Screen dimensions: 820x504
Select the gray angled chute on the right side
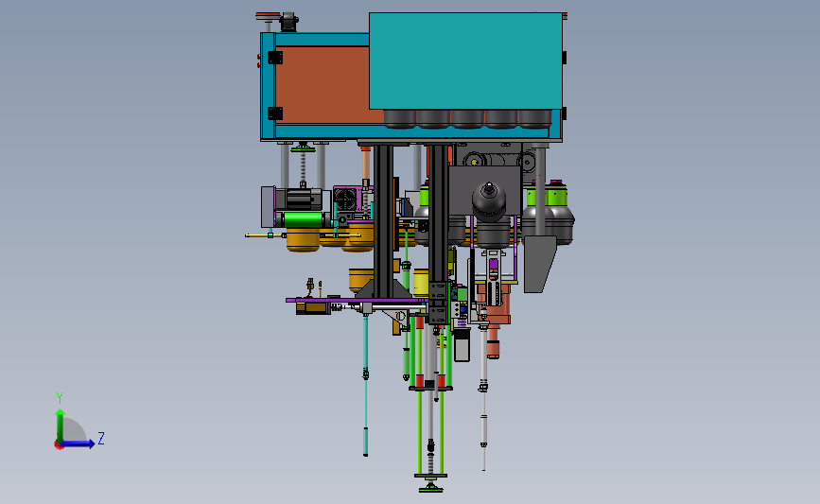pyautogui.click(x=540, y=264)
